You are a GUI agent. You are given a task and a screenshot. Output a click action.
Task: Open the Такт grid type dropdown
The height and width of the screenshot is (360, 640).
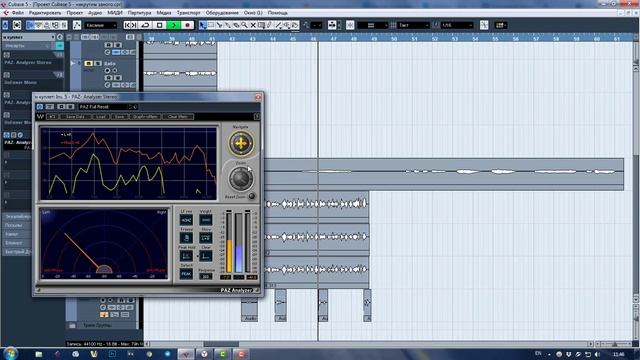413,25
